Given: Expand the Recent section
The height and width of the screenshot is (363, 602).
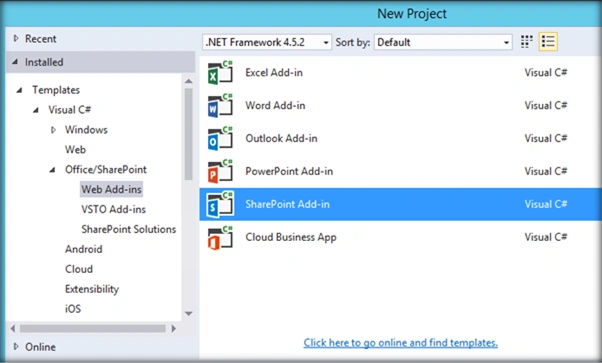Looking at the screenshot, I should (16, 38).
